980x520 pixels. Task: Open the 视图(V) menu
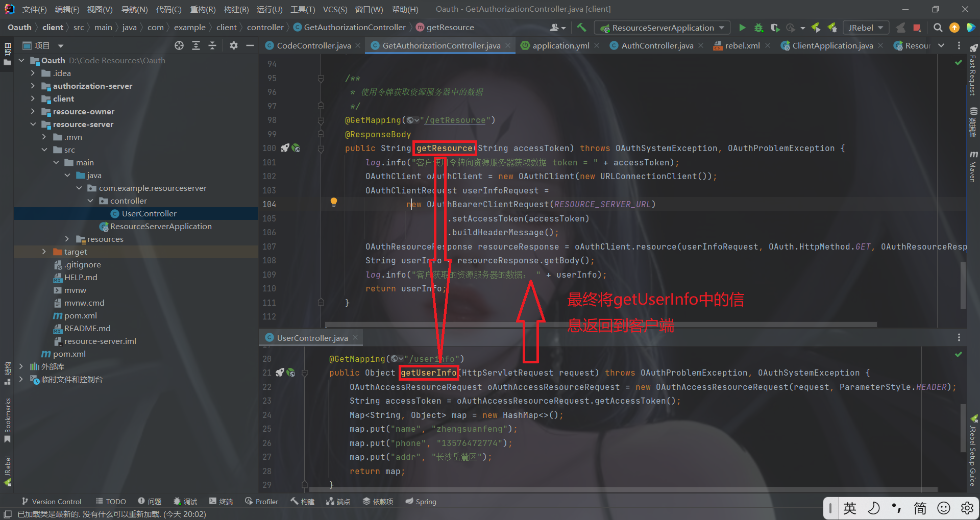99,9
